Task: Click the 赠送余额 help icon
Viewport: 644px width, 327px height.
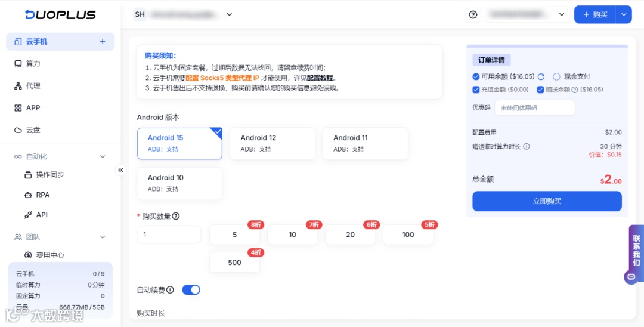Action: pos(575,90)
